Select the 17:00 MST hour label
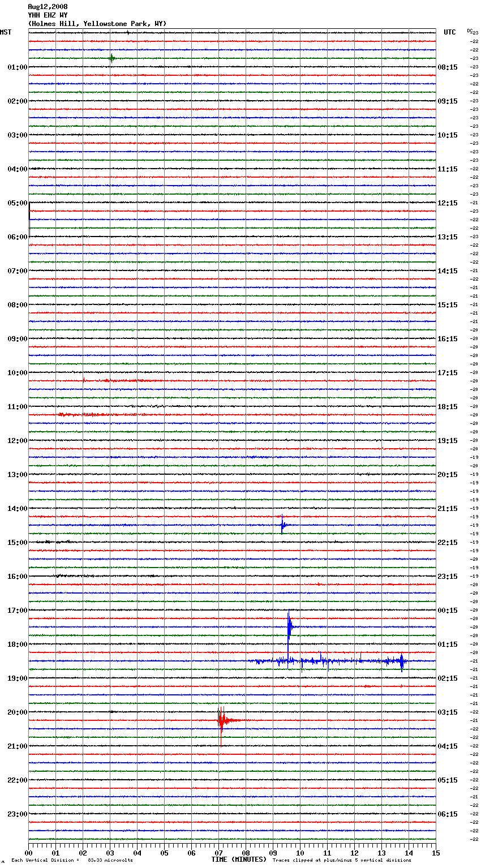This screenshot has height=868, width=481. [x=18, y=611]
